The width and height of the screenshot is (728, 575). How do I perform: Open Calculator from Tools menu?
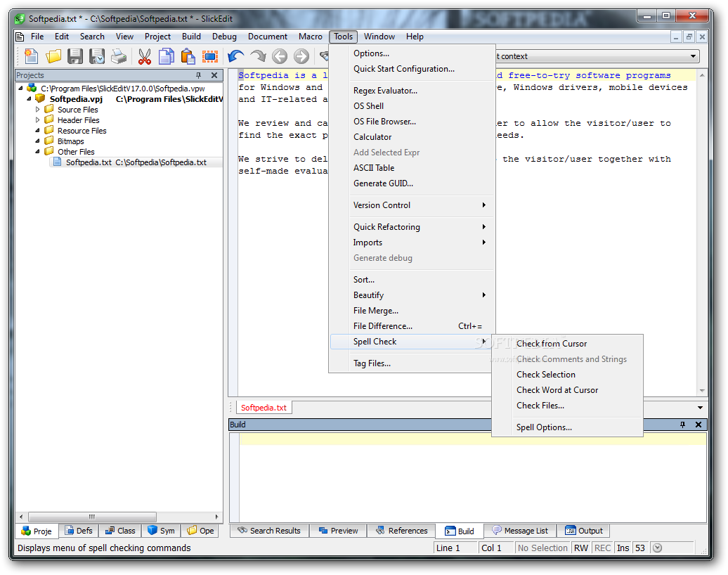click(x=412, y=137)
